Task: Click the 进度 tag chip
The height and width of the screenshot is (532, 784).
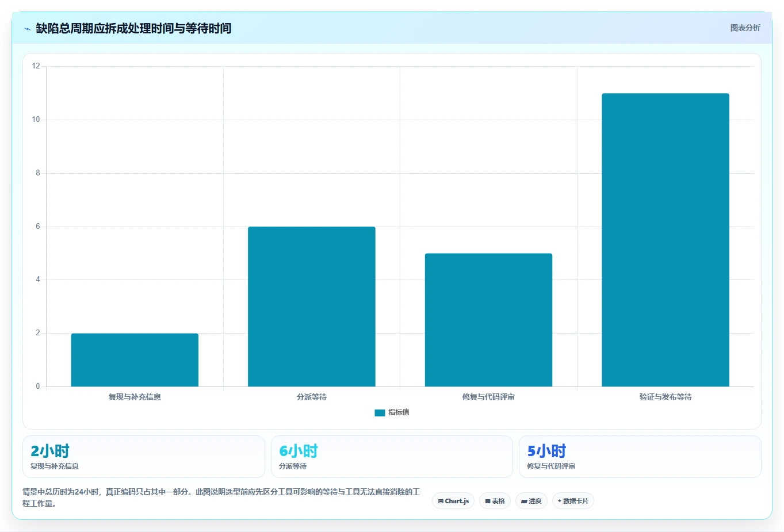Action: coord(531,501)
